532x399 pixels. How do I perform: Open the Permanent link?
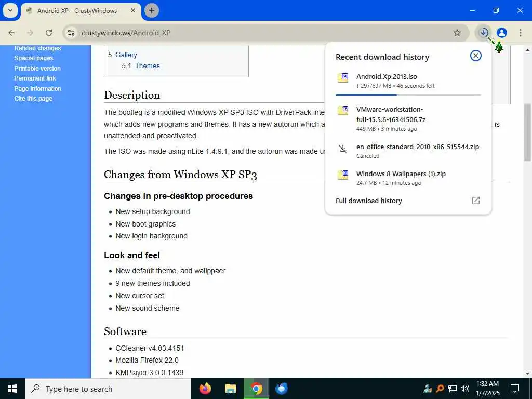(x=35, y=78)
